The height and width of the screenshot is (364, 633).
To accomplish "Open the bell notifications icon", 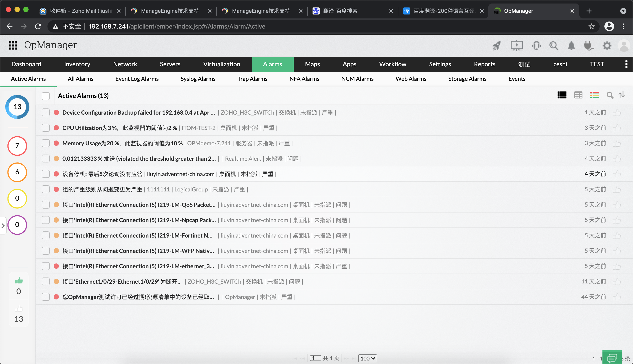I will tap(571, 45).
